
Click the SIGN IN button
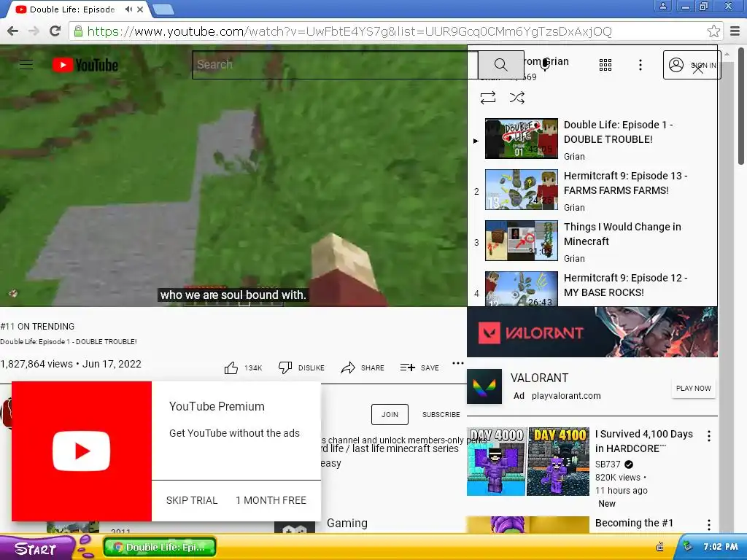click(x=692, y=65)
